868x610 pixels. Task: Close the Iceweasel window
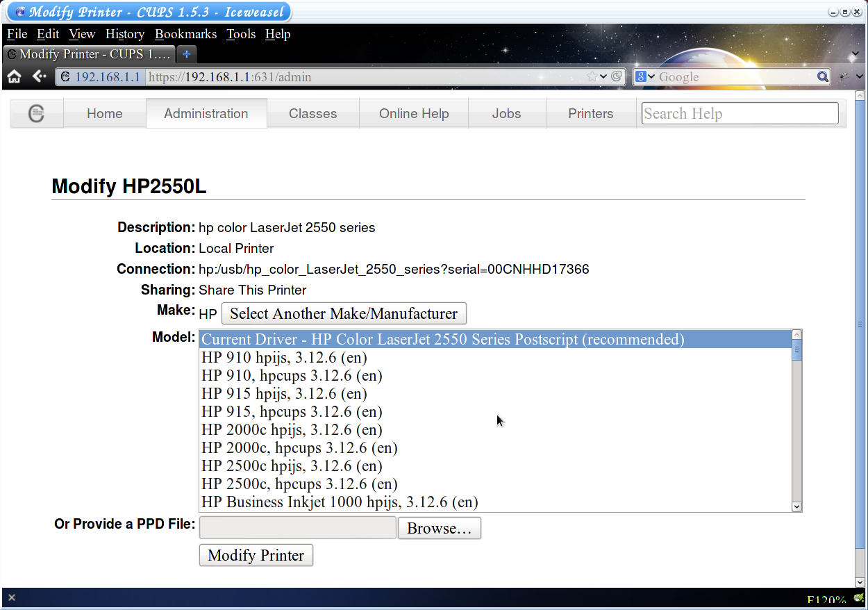tap(857, 12)
